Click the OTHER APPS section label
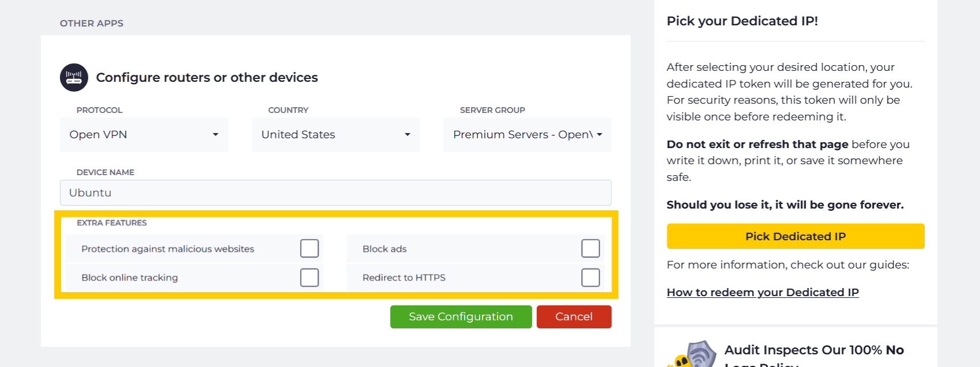Screen dimensions: 980x367 pyautogui.click(x=92, y=23)
